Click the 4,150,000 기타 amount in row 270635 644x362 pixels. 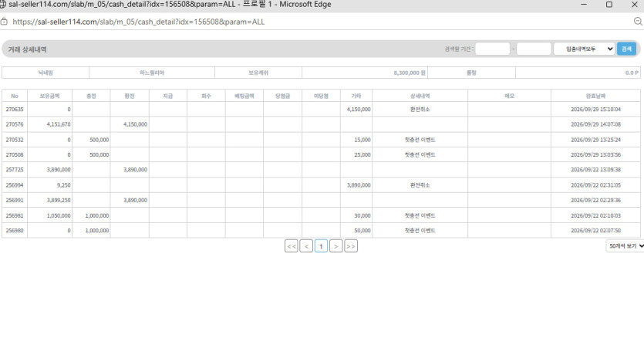[359, 110]
